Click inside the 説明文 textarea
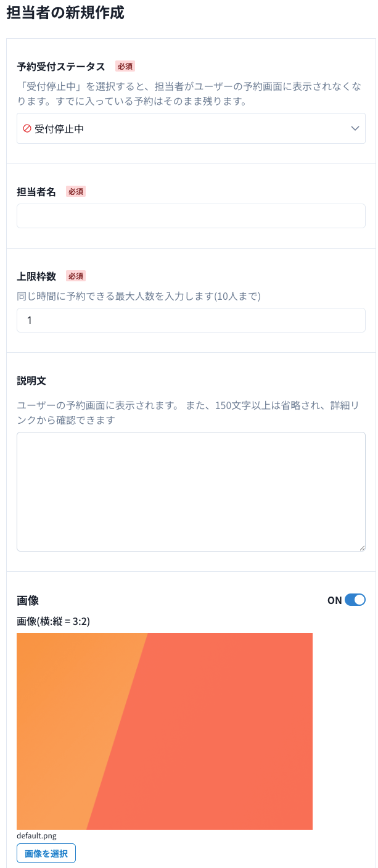378x868 pixels. pos(191,491)
